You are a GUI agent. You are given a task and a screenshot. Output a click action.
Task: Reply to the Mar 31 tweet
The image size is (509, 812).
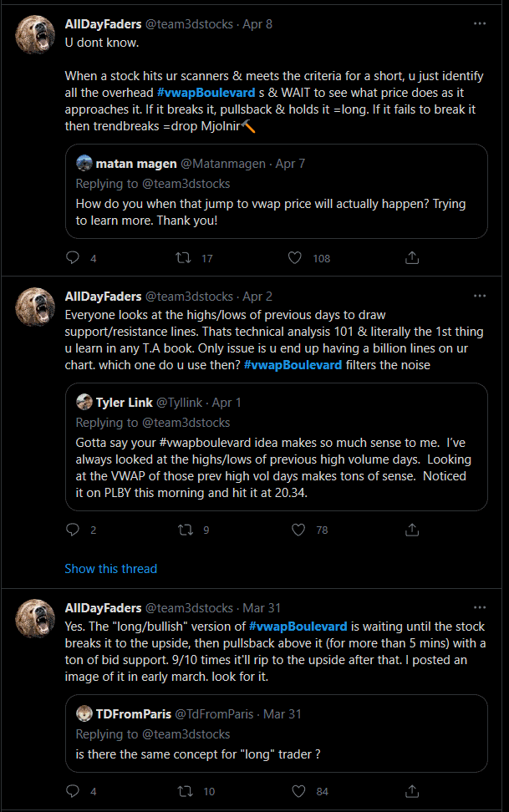tap(73, 791)
